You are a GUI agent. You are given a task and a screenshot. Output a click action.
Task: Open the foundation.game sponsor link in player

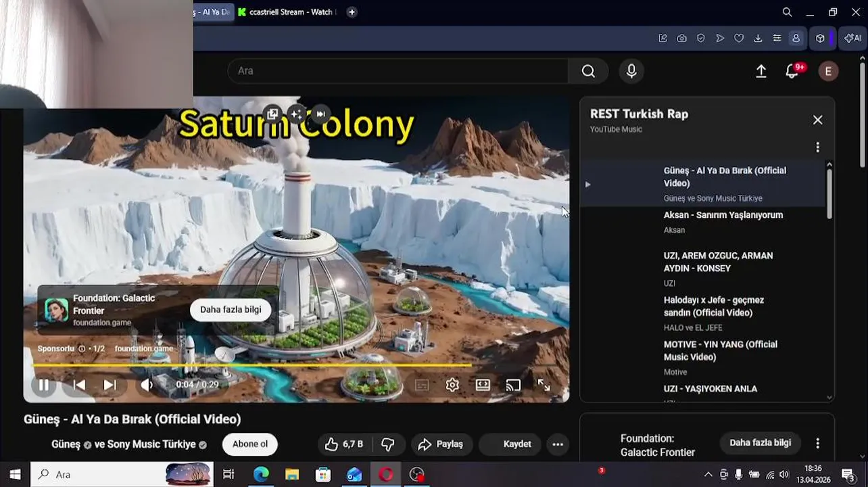144,348
